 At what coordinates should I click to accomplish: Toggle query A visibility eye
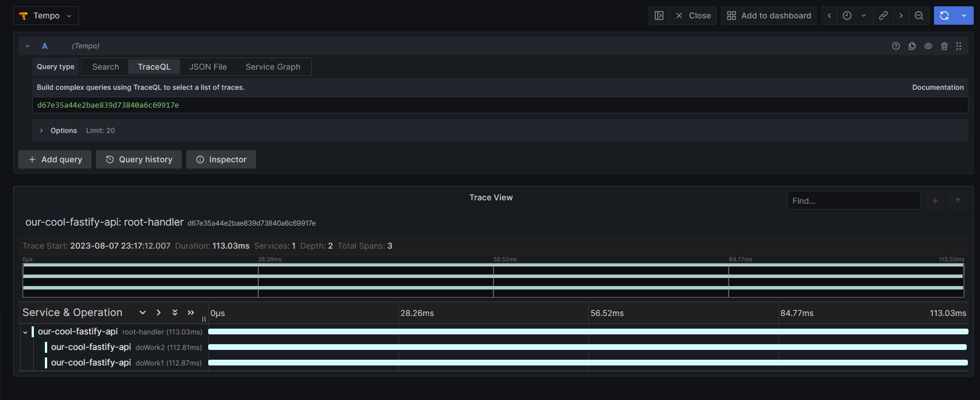pyautogui.click(x=928, y=46)
